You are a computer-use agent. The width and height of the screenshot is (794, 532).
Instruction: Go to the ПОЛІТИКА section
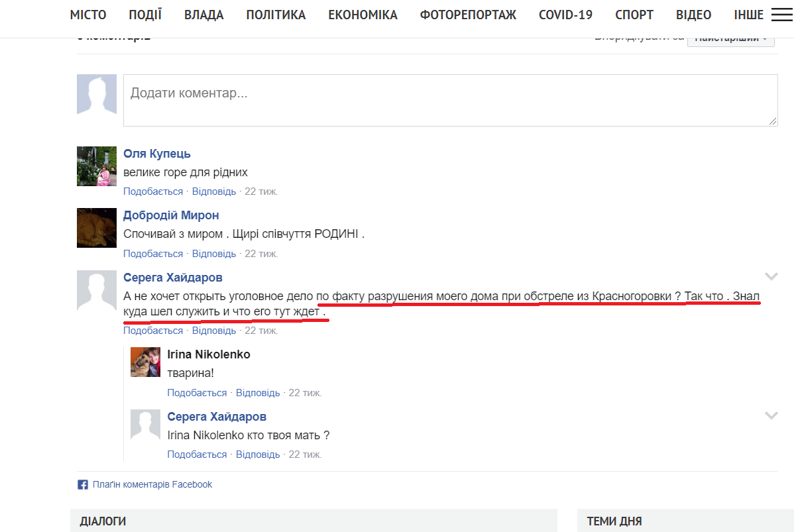pos(276,15)
